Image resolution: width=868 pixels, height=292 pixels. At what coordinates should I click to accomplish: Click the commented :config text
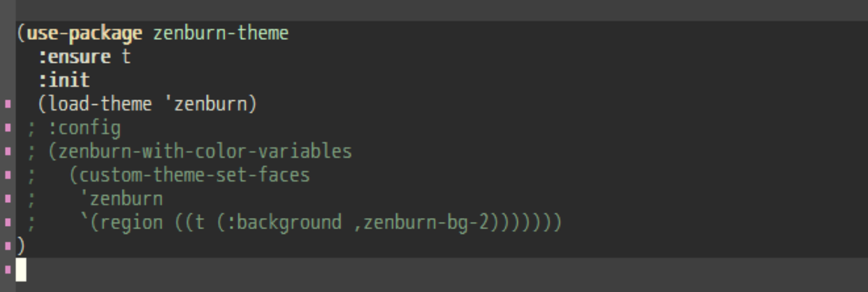pos(84,128)
